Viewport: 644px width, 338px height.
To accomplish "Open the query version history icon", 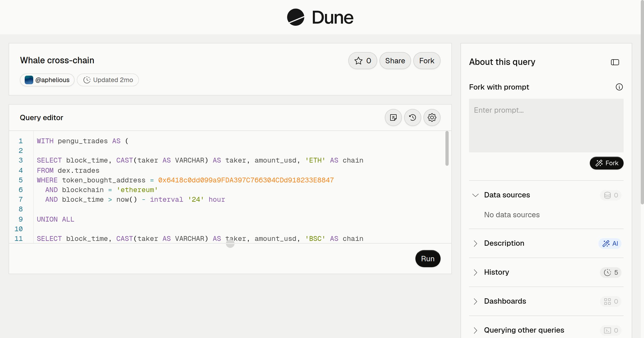I will coord(413,117).
